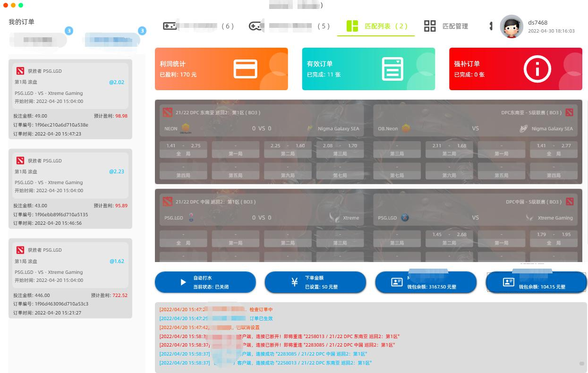Click the 匹配管理 four-squares grid icon
Viewport: 588px width, 373px height.
pos(430,26)
